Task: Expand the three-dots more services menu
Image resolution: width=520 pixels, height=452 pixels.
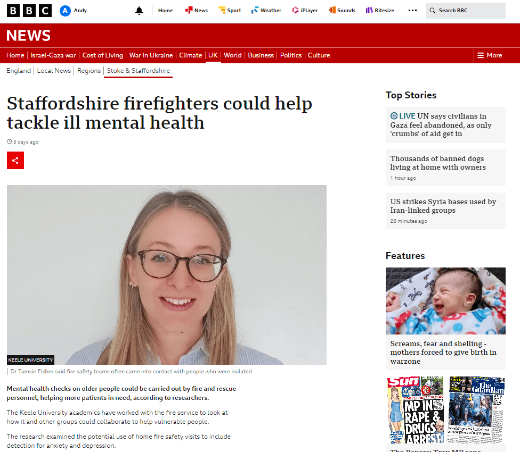Action: point(413,10)
